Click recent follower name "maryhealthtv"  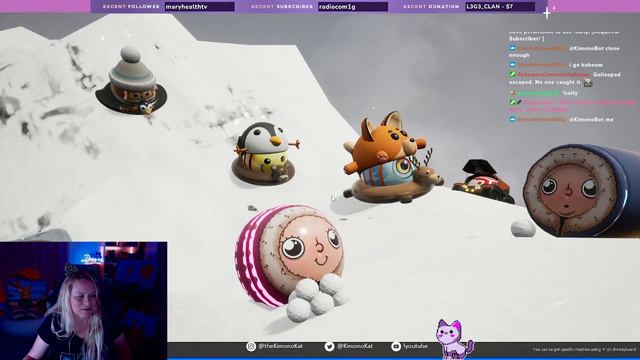(187, 7)
